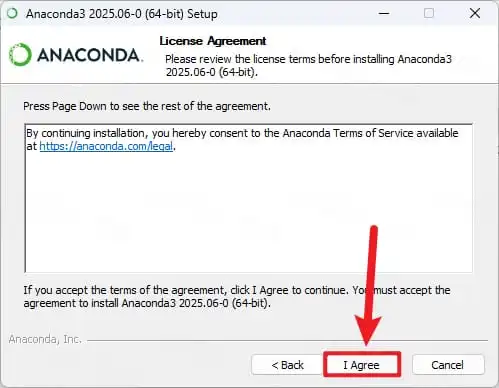Go to previous step with Back button
The height and width of the screenshot is (388, 499).
(x=287, y=365)
